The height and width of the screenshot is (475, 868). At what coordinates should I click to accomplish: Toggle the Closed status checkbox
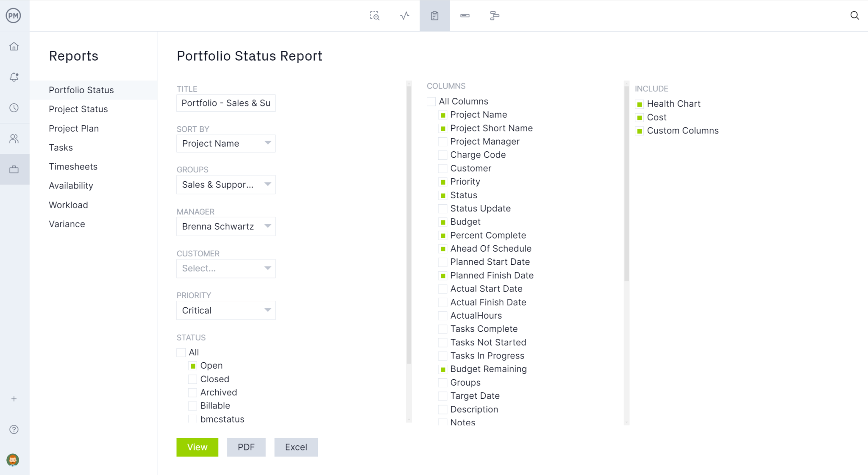pyautogui.click(x=192, y=379)
